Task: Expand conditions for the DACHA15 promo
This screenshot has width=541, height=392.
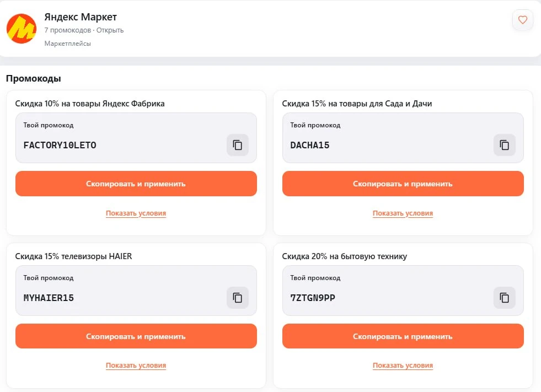Action: 403,213
